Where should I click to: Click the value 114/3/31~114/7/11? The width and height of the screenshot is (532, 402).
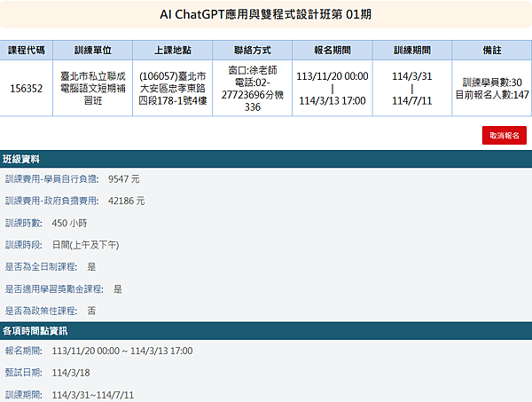pos(93,395)
